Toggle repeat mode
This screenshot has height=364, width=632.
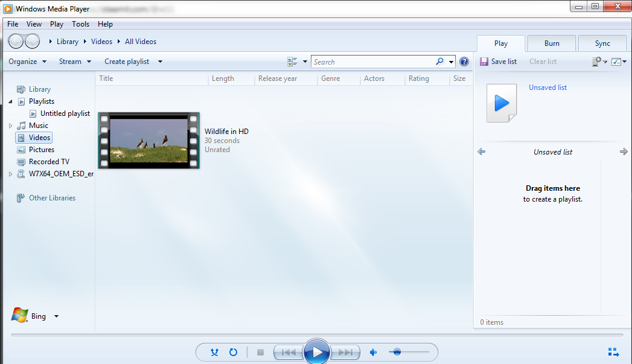[x=234, y=353]
